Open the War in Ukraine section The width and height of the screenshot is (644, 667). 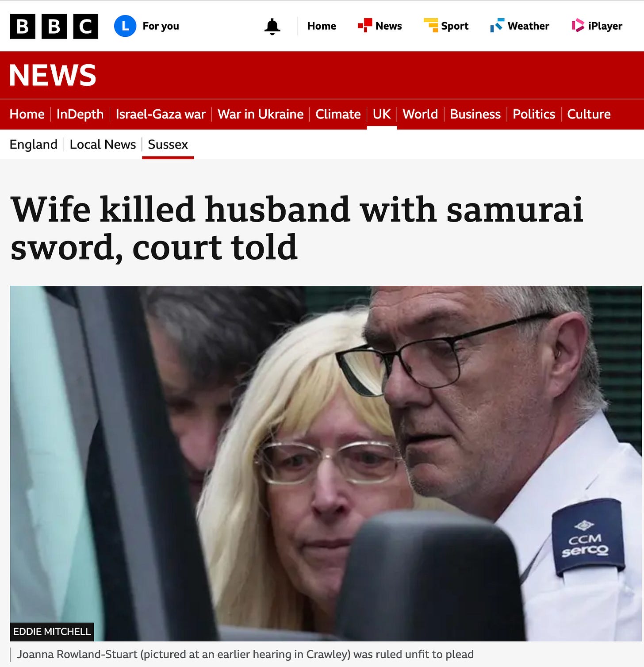click(x=261, y=114)
